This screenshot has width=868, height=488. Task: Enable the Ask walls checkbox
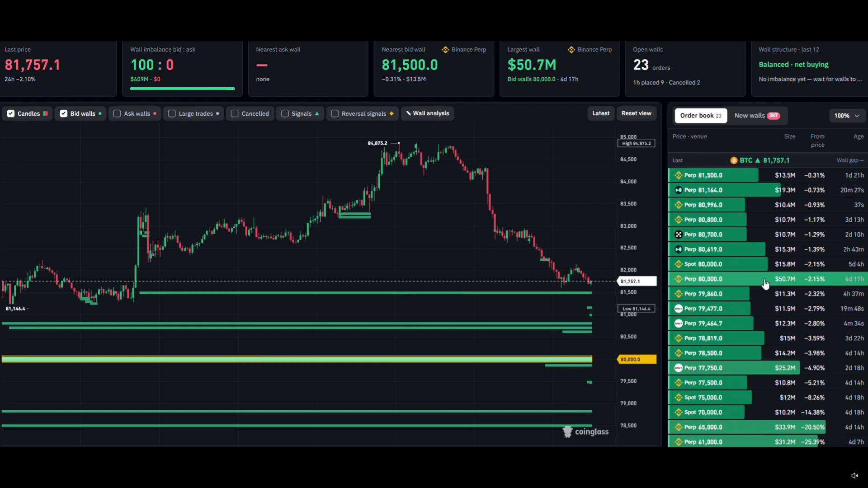coord(117,113)
